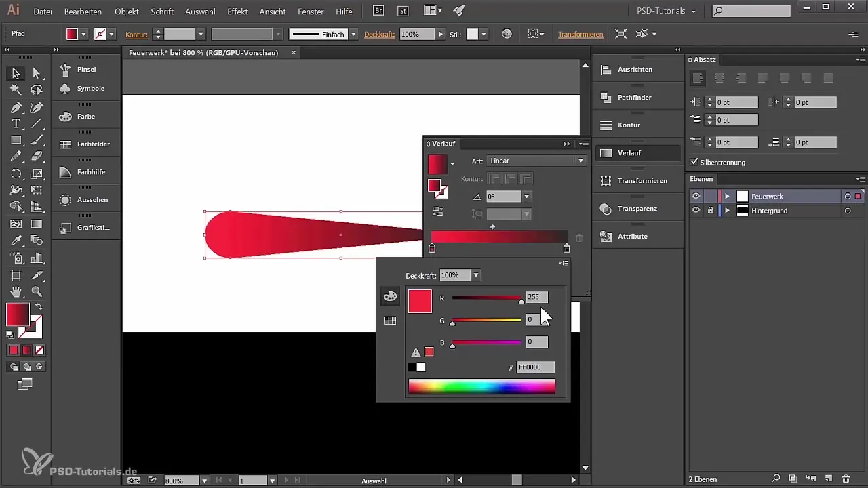Click the gradient bar in Verlauf panel
The width and height of the screenshot is (868, 488).
(x=499, y=237)
